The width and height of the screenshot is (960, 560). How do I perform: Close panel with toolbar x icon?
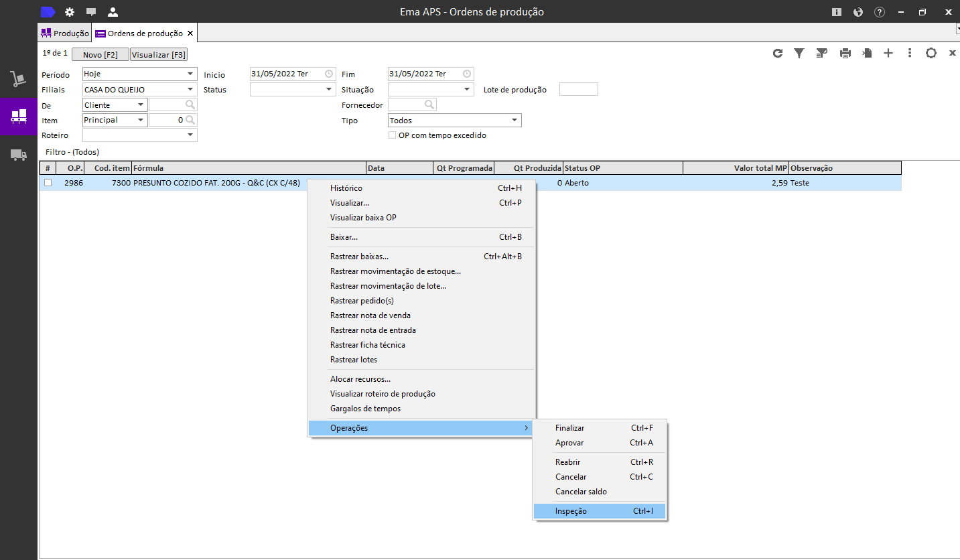(x=952, y=53)
